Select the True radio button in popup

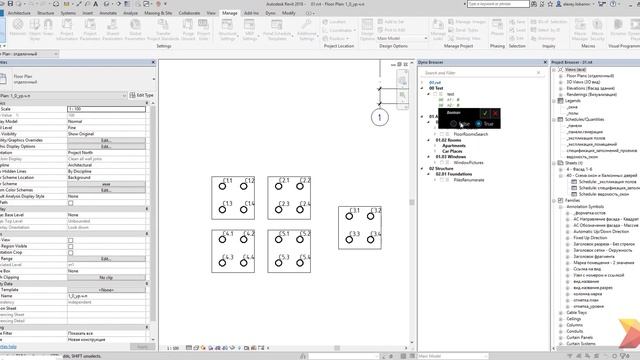point(478,124)
